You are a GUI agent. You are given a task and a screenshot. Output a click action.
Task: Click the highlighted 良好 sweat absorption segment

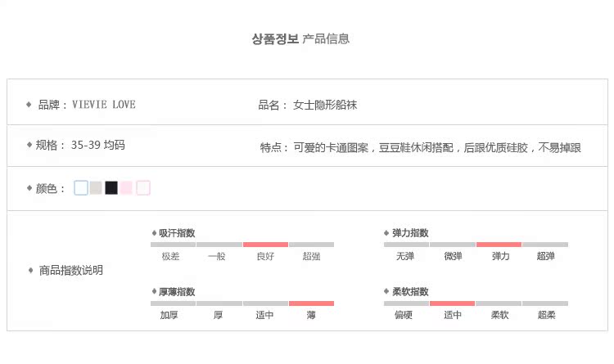[x=265, y=244]
